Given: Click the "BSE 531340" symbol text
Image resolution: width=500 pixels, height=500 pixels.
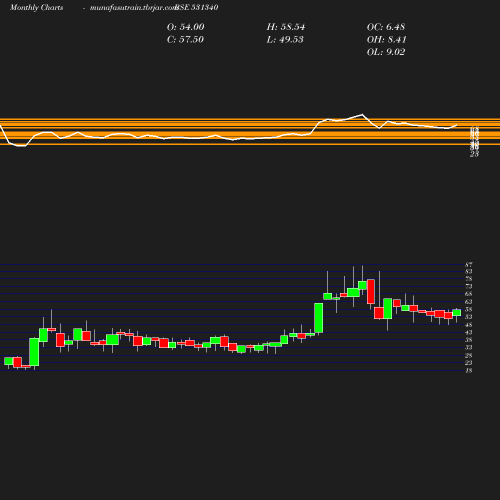Looking at the screenshot, I should pos(197,7).
